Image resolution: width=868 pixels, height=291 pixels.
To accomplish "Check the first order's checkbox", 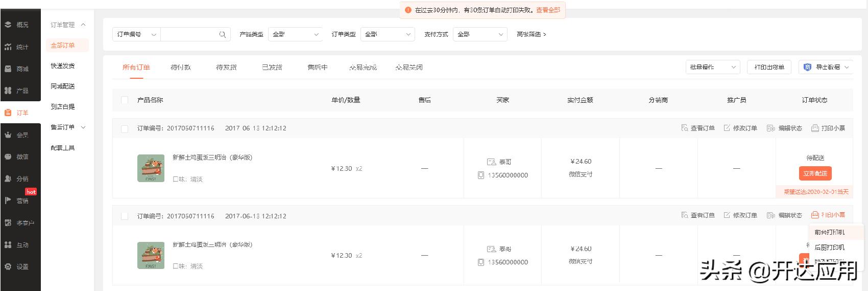I will 125,128.
